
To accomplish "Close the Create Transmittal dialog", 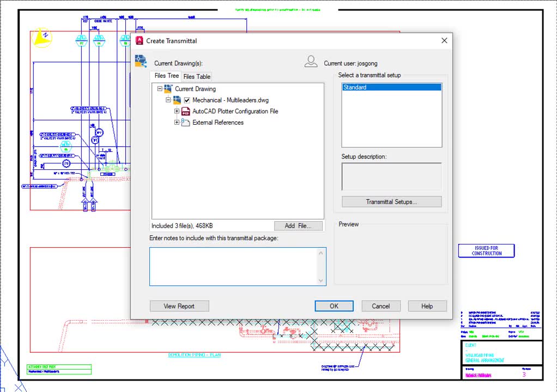I will point(444,41).
